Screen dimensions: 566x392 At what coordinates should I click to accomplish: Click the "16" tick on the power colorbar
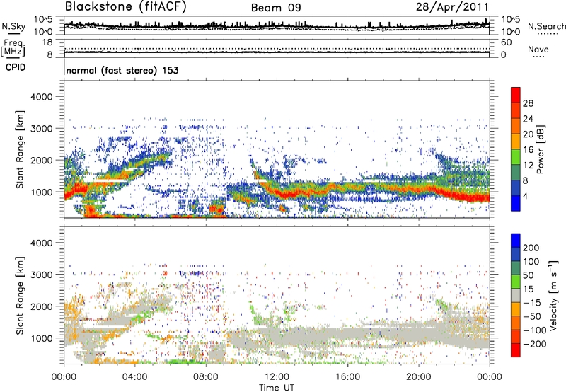[528, 150]
